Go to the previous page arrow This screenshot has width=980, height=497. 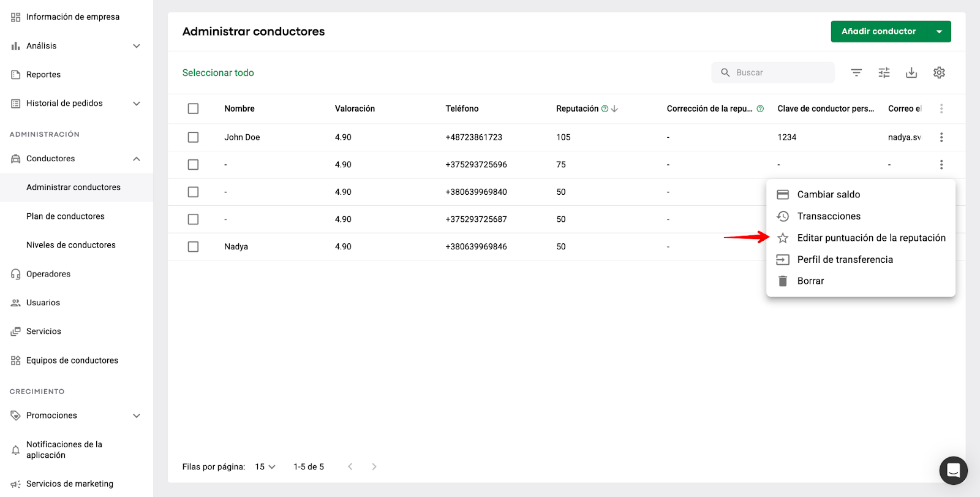coord(350,467)
